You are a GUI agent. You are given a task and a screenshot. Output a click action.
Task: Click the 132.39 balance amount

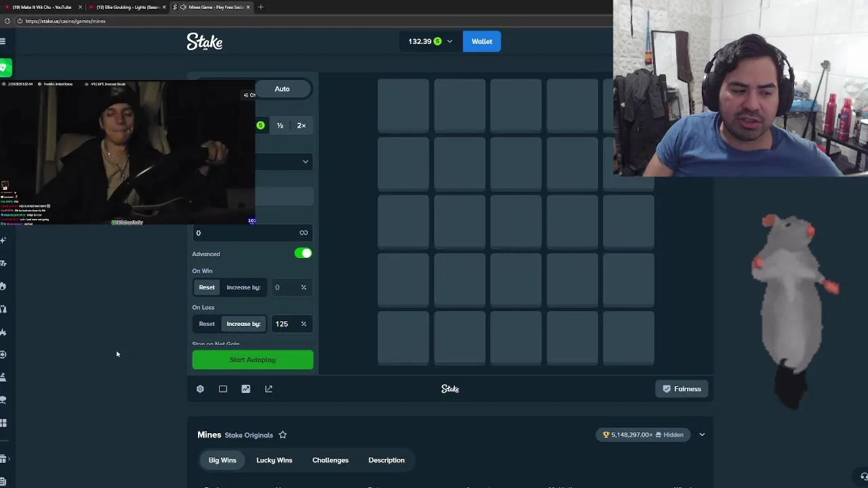tap(420, 41)
